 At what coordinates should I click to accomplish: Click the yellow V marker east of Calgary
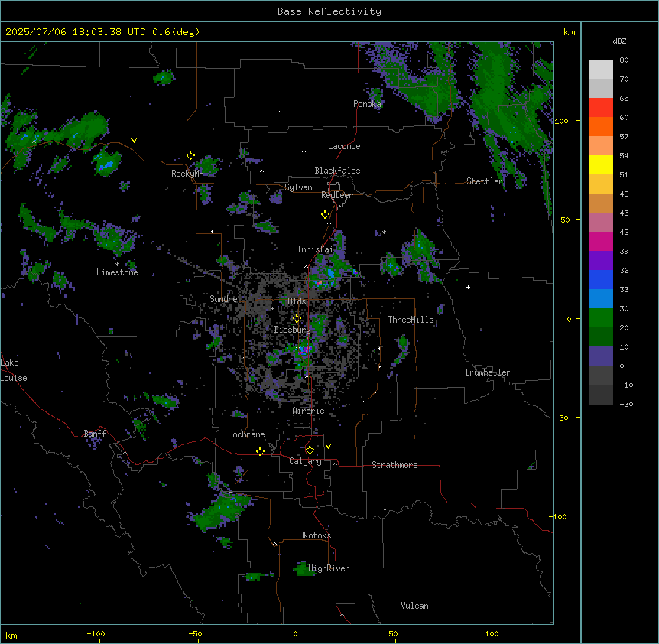click(328, 447)
